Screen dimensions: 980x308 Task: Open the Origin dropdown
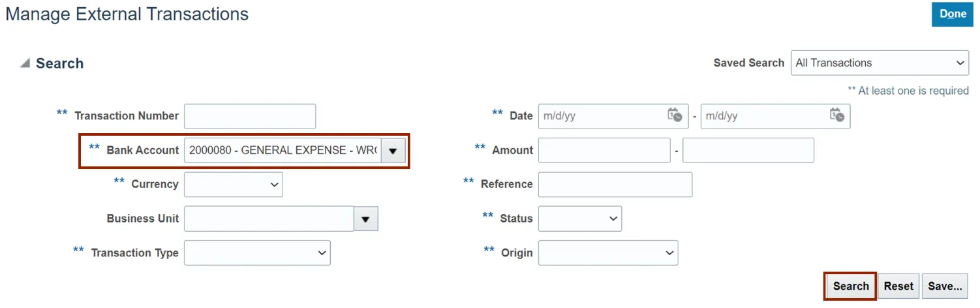pyautogui.click(x=608, y=253)
